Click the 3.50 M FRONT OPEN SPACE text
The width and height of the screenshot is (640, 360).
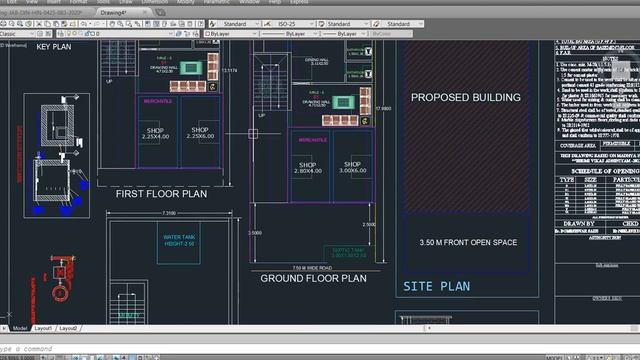click(468, 242)
